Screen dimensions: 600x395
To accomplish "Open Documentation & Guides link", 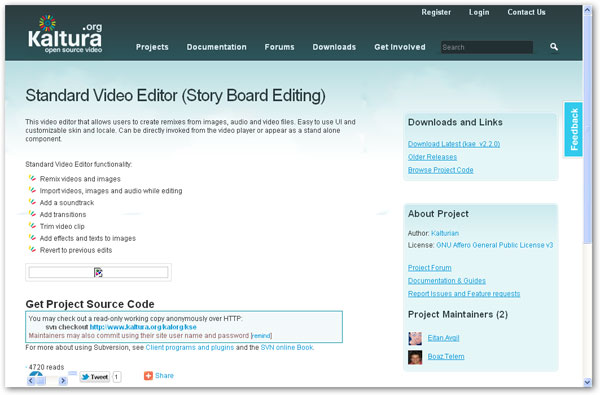I will point(447,281).
